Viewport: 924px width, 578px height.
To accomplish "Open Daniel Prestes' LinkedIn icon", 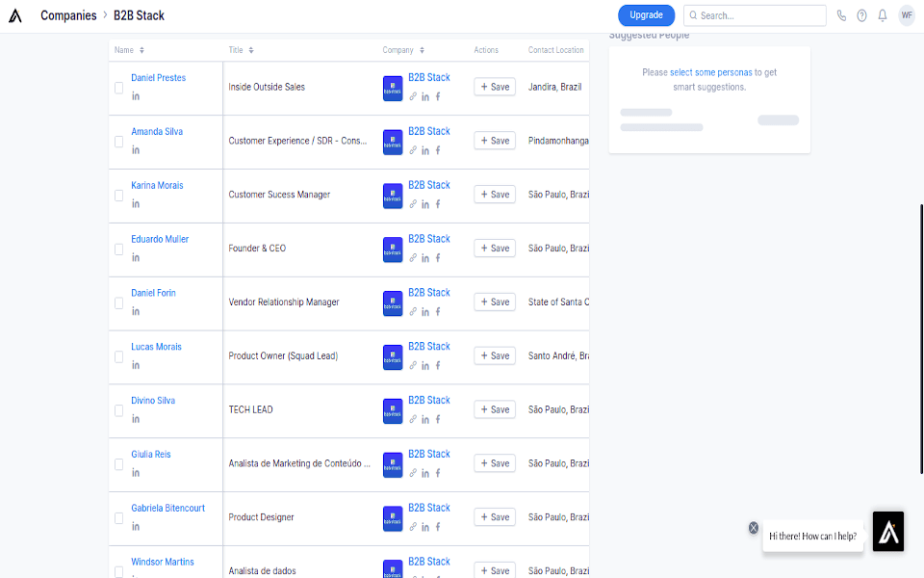I will point(136,96).
